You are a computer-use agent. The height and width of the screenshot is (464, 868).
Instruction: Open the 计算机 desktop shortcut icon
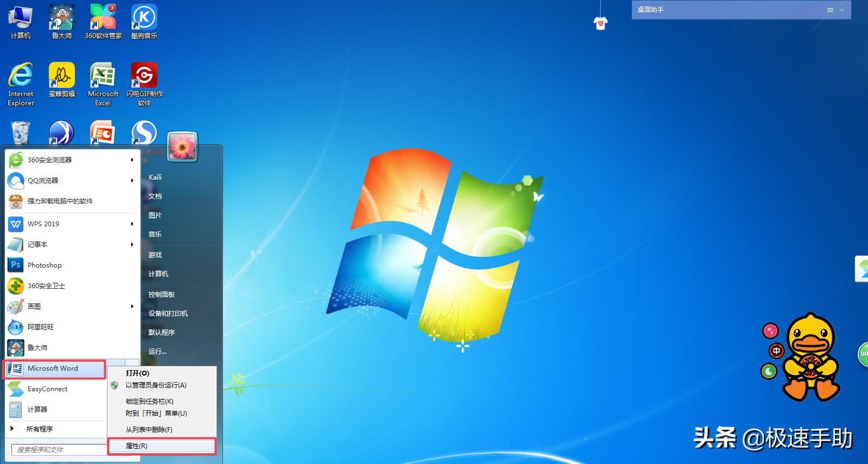pyautogui.click(x=21, y=22)
